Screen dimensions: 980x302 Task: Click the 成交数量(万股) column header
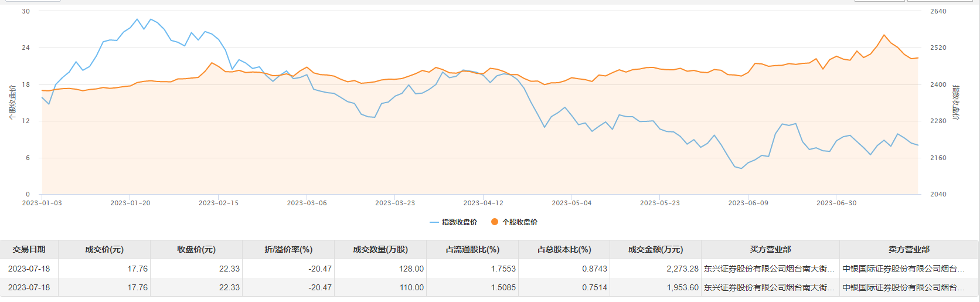pos(380,249)
